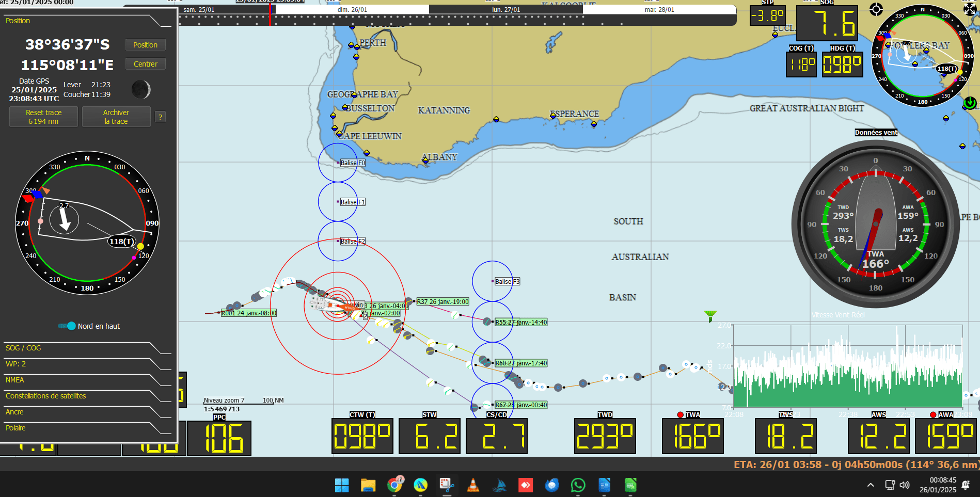Click the Vitesse Vent Réel wind graph
The width and height of the screenshot is (980, 497).
(x=848, y=365)
